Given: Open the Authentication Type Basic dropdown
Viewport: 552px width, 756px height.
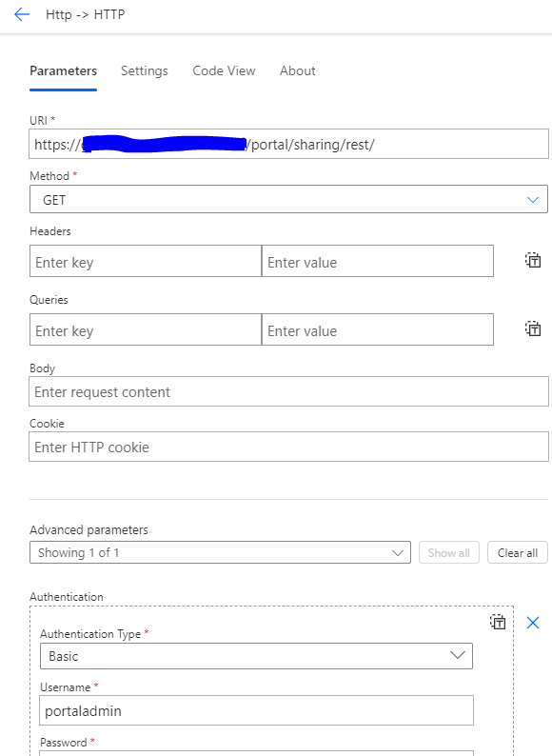Looking at the screenshot, I should point(256,656).
